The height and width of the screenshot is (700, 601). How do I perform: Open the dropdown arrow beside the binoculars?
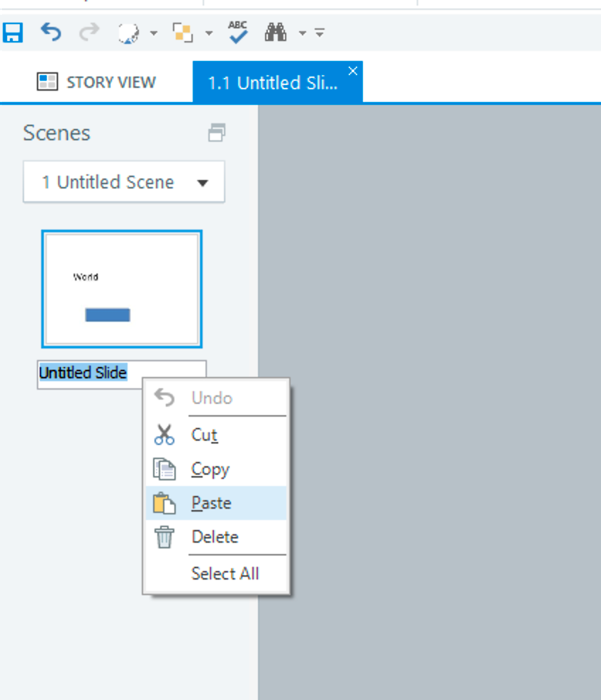[303, 33]
